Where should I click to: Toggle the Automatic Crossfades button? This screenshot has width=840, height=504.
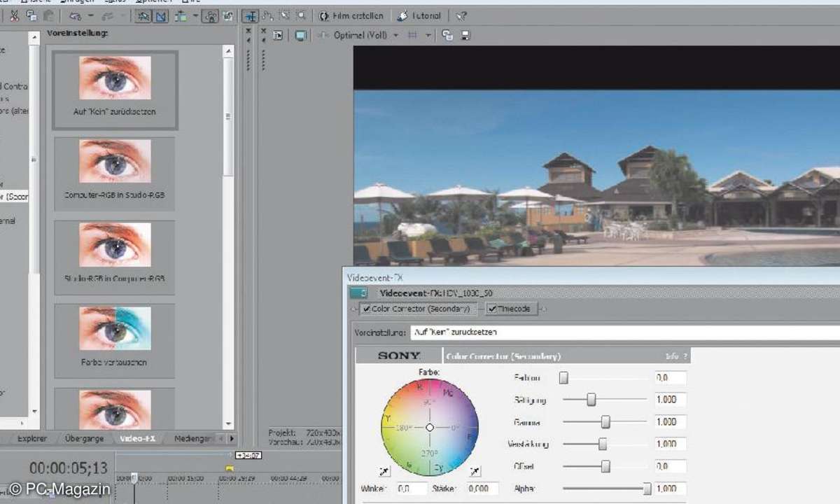[x=161, y=15]
